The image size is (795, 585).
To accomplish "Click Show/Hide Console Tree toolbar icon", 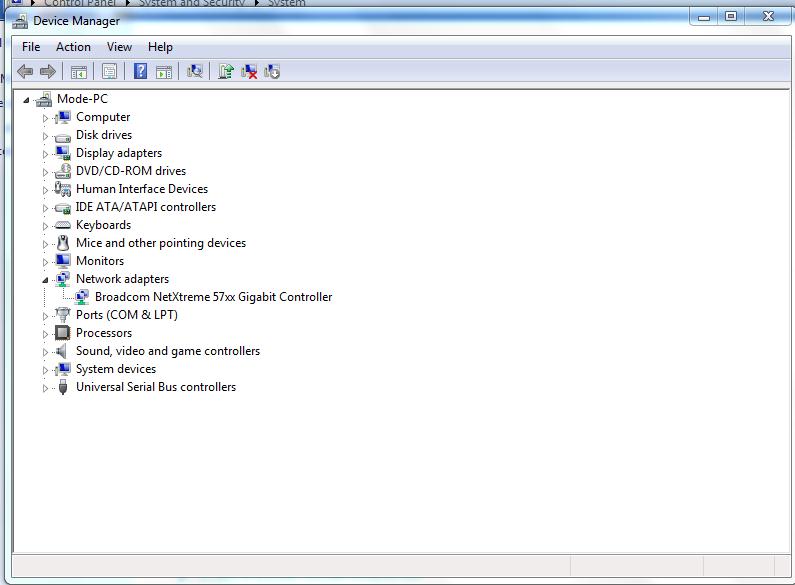I will point(78,71).
